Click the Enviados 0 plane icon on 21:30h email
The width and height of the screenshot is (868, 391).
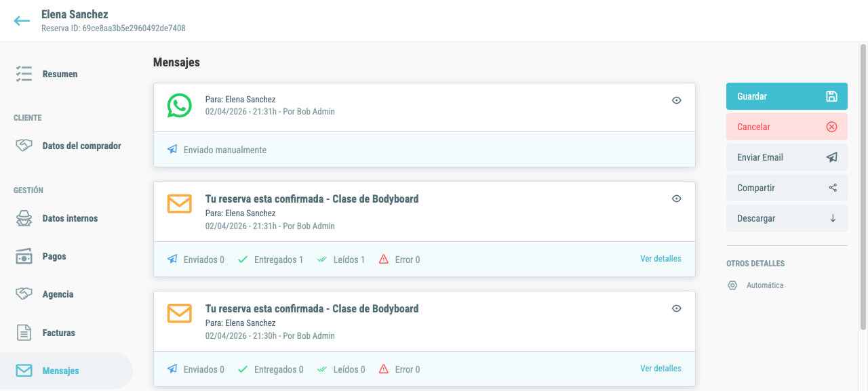click(x=172, y=369)
